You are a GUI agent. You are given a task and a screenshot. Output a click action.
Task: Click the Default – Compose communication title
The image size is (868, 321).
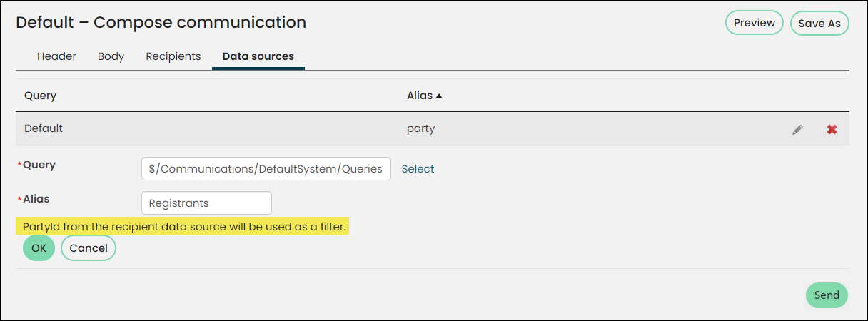pyautogui.click(x=161, y=23)
